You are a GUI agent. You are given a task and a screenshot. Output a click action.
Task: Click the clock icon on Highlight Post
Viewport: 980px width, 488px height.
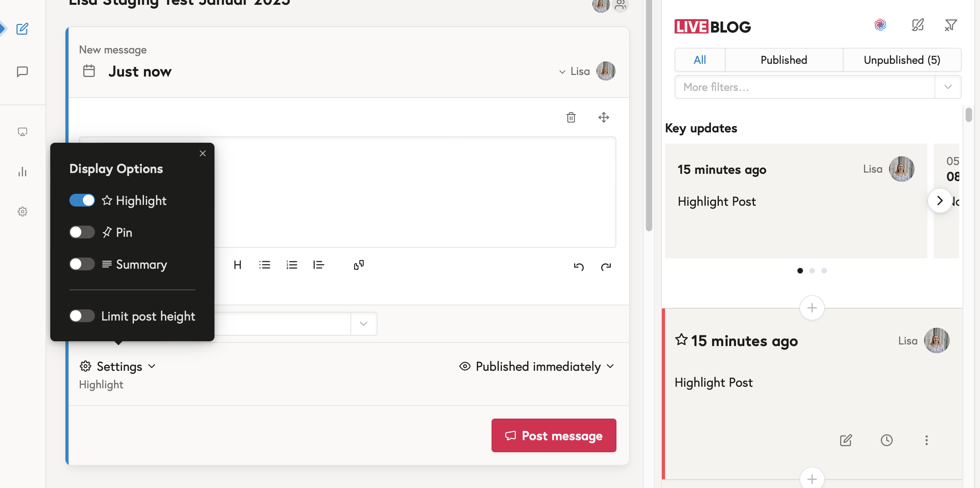point(886,440)
